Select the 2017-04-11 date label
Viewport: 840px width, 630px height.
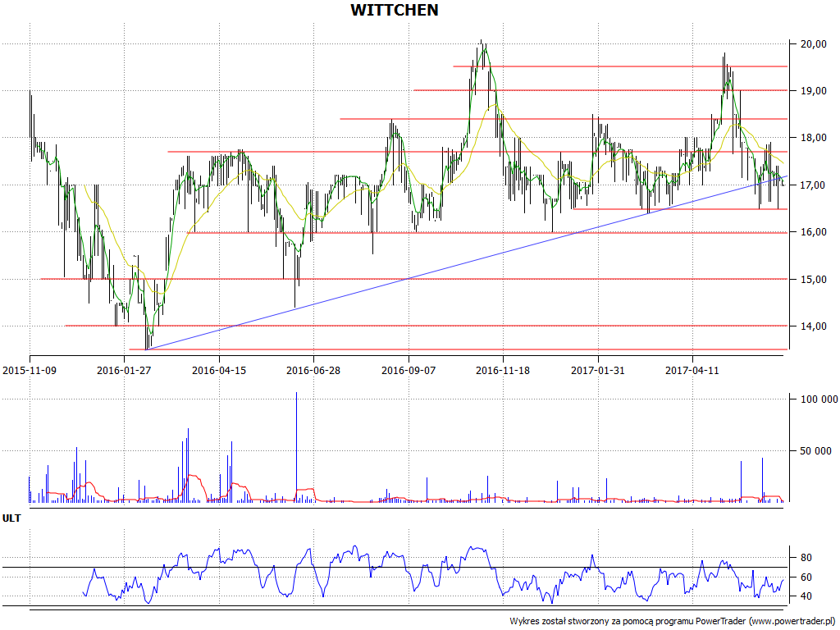coord(692,370)
